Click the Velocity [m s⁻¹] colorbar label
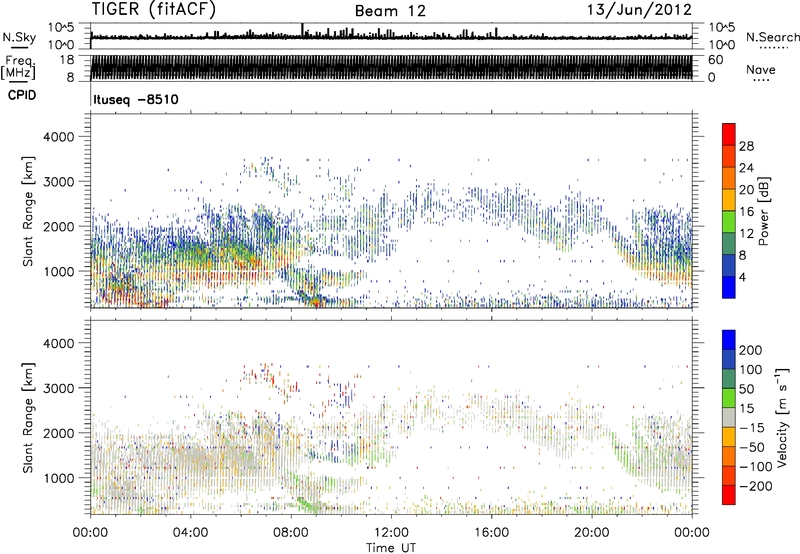 (x=782, y=417)
